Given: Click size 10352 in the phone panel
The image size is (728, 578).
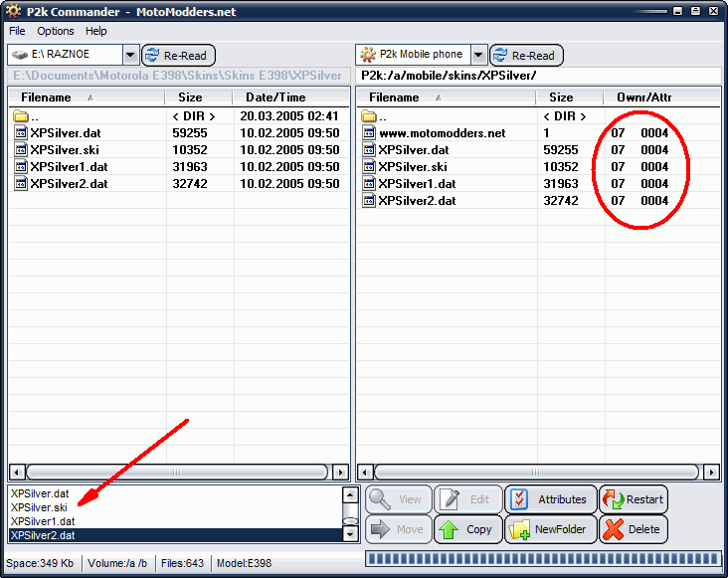Looking at the screenshot, I should point(561,167).
